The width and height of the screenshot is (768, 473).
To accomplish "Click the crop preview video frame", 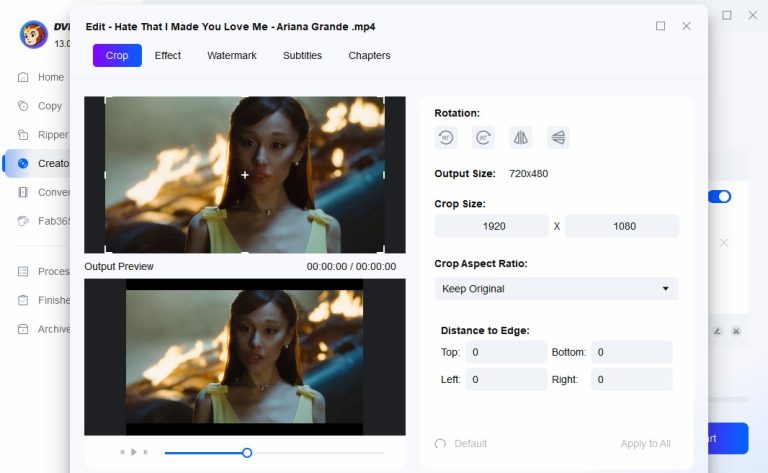I will [245, 175].
